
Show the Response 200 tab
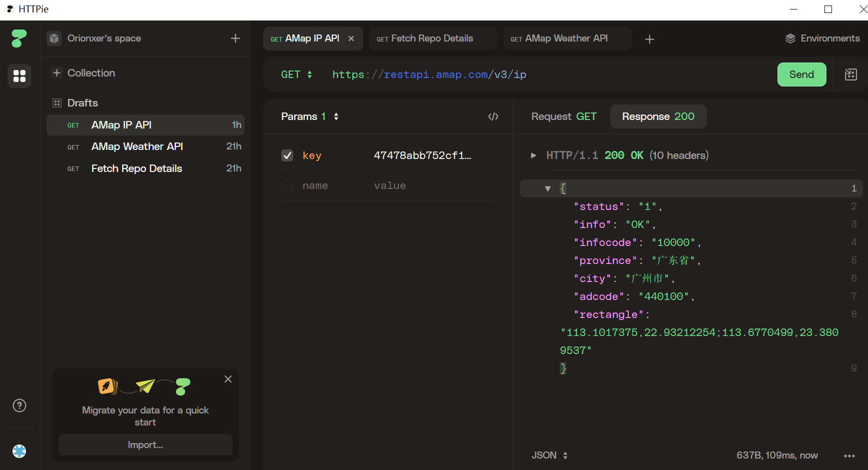(658, 116)
